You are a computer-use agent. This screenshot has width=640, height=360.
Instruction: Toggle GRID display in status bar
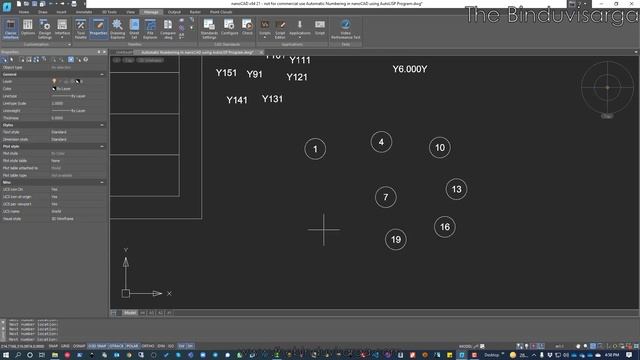point(65,346)
